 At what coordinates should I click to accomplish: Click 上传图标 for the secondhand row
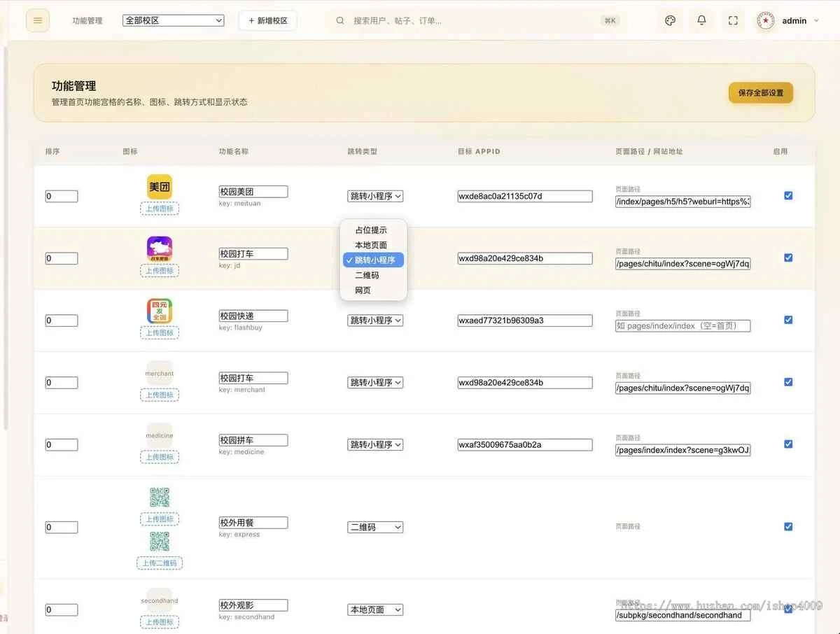click(x=160, y=621)
